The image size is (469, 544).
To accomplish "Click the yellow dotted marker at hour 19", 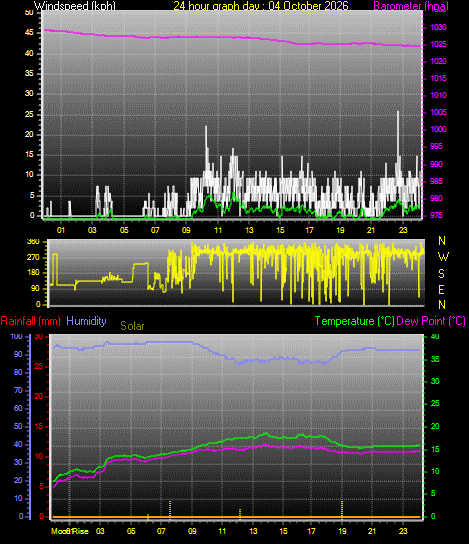I will coord(342,510).
